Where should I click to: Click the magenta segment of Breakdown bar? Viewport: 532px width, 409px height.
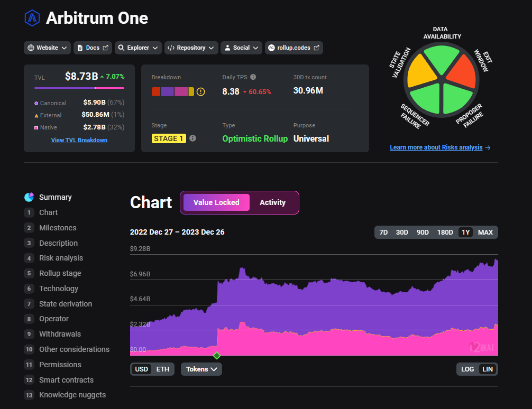(181, 91)
